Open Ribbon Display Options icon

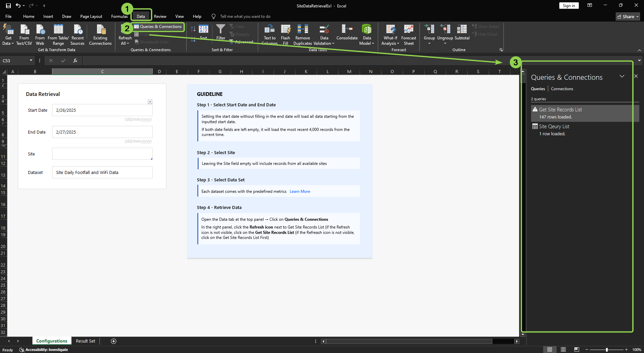[x=590, y=5]
